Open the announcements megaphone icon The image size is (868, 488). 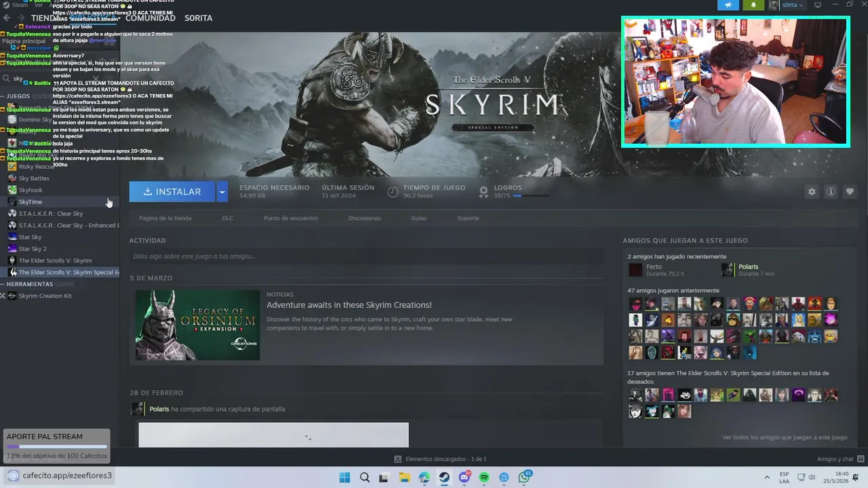[728, 5]
